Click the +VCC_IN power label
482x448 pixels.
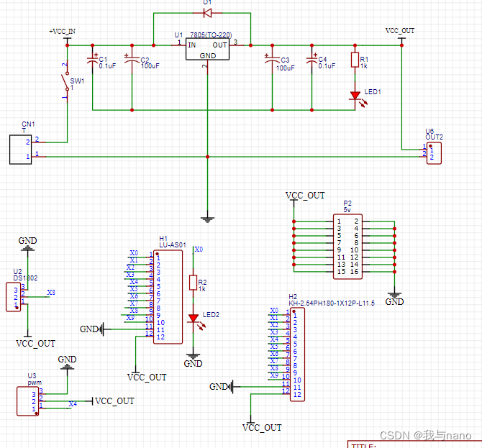[x=63, y=32]
